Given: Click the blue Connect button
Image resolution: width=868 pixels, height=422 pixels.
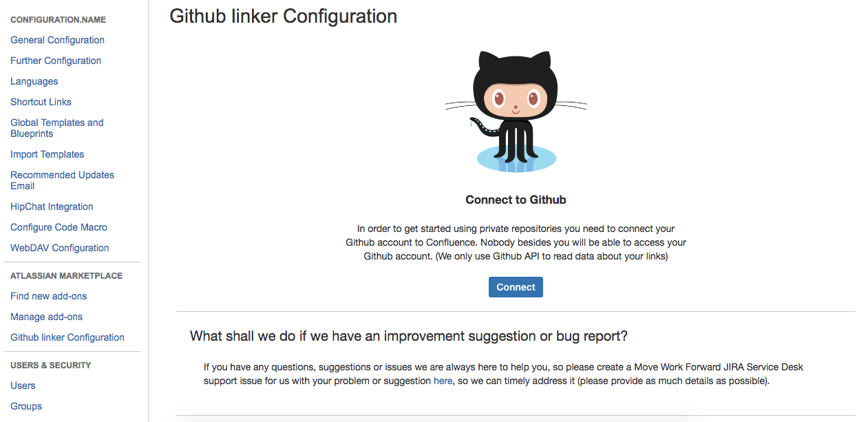Looking at the screenshot, I should click(x=516, y=287).
